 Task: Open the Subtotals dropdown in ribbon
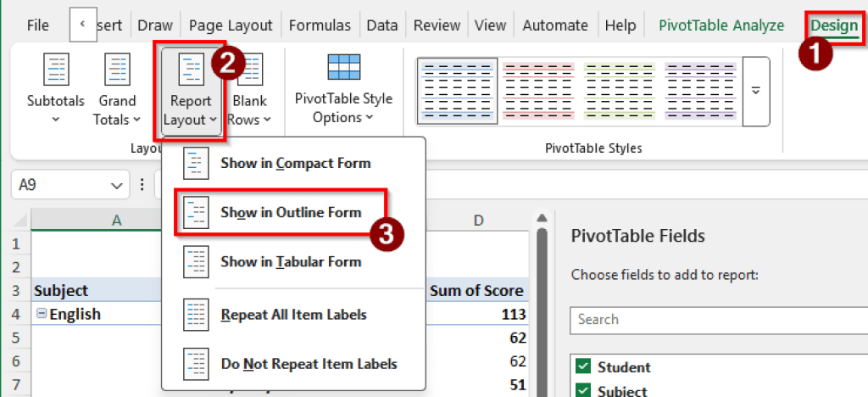coord(56,90)
